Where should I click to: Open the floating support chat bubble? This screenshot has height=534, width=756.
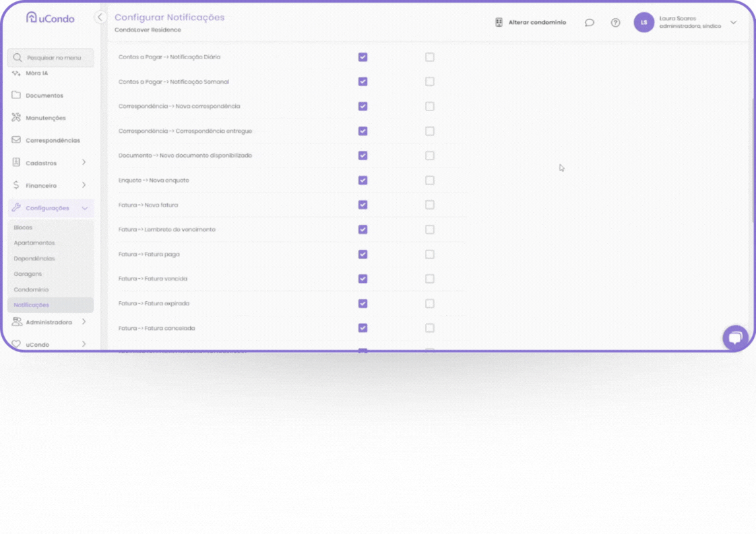click(735, 337)
